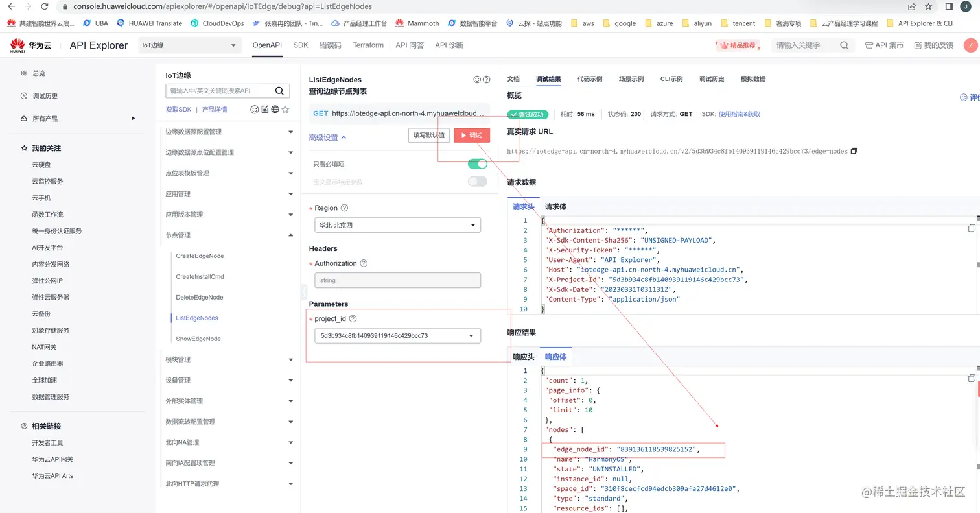
Task: Copy the response body JSON with copy icon
Action: [x=972, y=378]
